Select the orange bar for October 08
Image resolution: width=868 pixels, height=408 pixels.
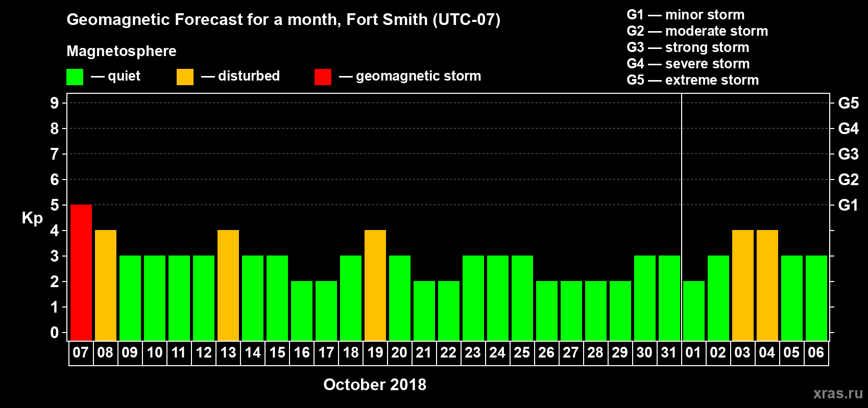click(106, 285)
